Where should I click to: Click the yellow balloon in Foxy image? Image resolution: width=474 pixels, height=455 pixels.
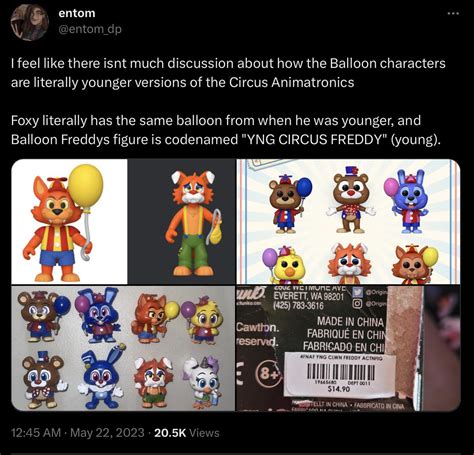pyautogui.click(x=85, y=185)
